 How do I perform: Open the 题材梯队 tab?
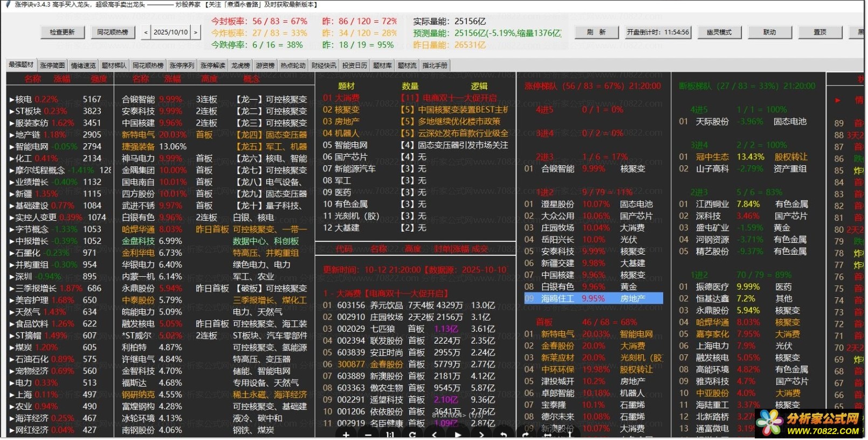click(x=114, y=65)
